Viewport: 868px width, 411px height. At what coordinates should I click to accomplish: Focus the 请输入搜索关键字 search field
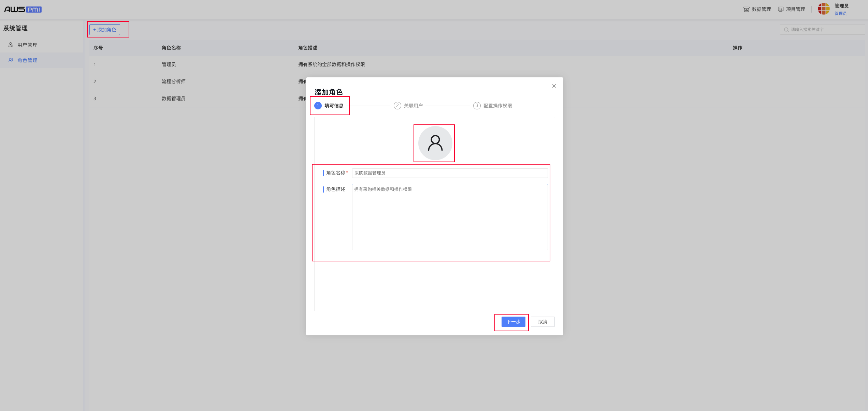(822, 30)
